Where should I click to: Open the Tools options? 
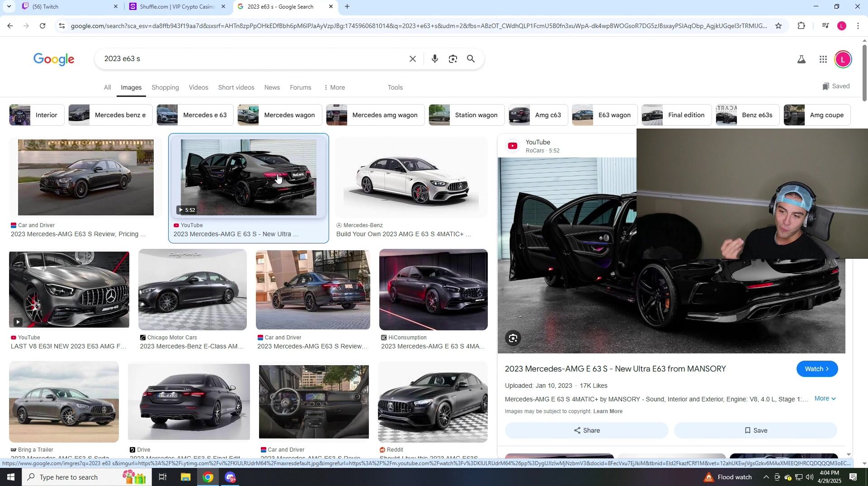395,87
